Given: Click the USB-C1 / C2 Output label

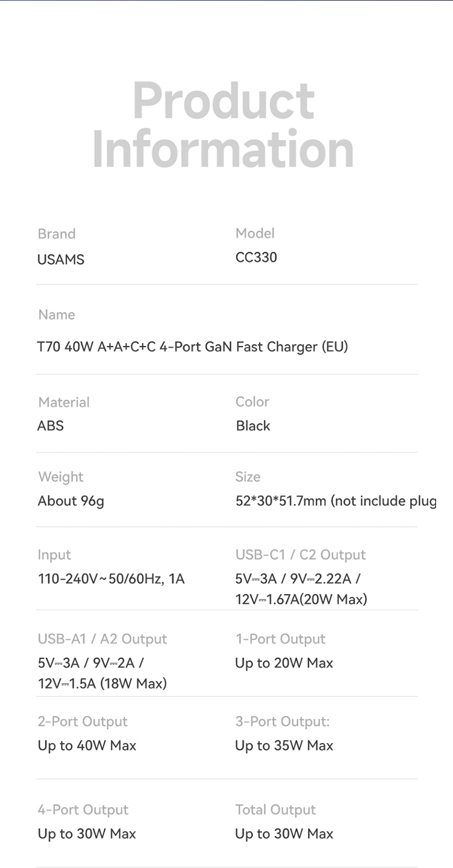Looking at the screenshot, I should (x=300, y=555).
